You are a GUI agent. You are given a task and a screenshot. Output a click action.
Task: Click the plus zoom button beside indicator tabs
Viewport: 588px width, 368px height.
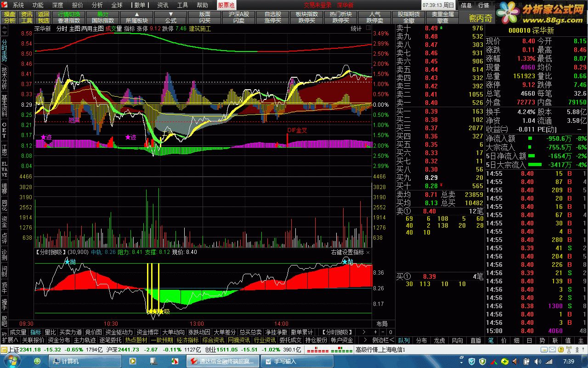click(375, 332)
